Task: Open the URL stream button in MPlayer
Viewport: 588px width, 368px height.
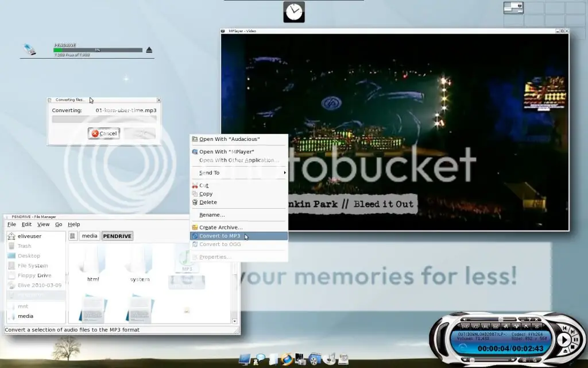Action: coord(485,327)
